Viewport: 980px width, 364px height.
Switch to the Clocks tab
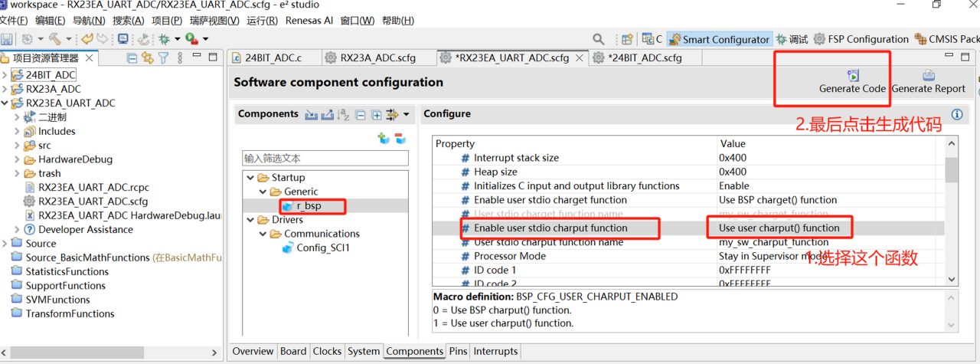point(327,351)
